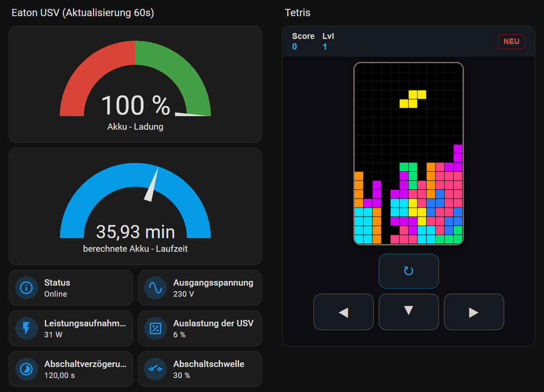Click the switch icon for Abschaltschwelle
544x392 pixels.
(155, 369)
